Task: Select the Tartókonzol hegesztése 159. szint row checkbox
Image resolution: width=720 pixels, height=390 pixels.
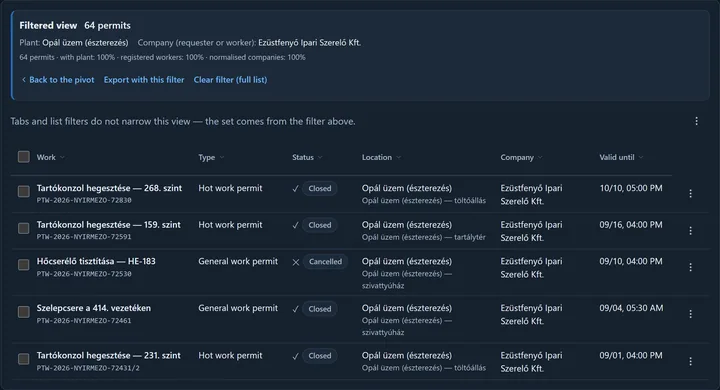Action: [x=24, y=228]
